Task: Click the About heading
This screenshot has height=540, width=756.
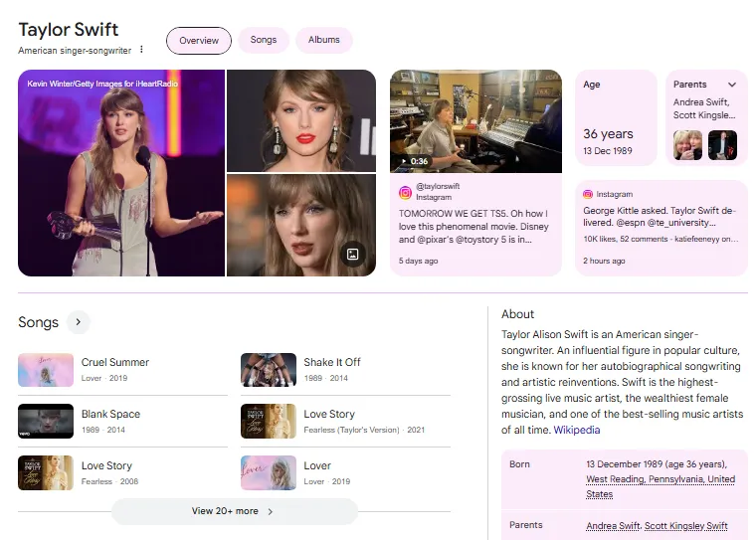Action: [x=518, y=314]
